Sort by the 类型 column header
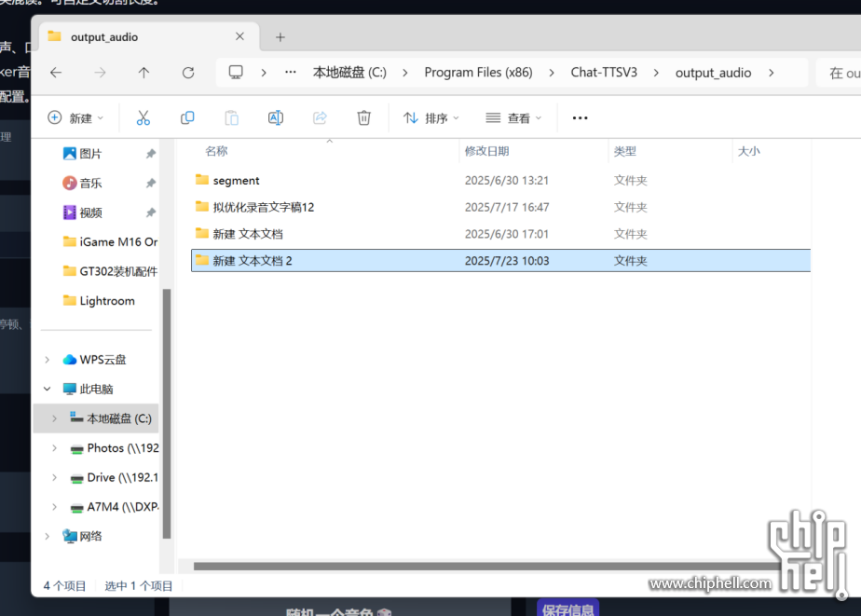This screenshot has width=861, height=616. pos(624,151)
